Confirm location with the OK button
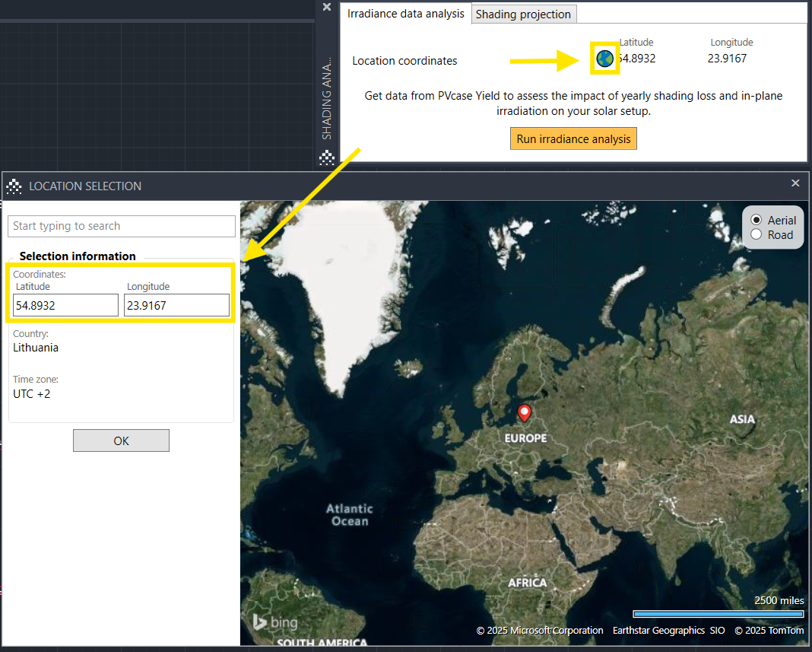 (x=121, y=440)
